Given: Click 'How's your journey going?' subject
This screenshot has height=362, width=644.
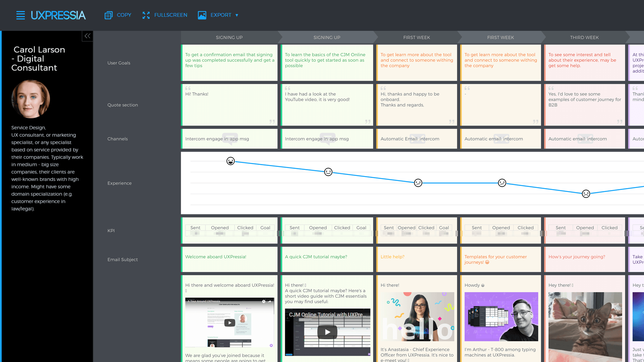Looking at the screenshot, I should pyautogui.click(x=577, y=257).
